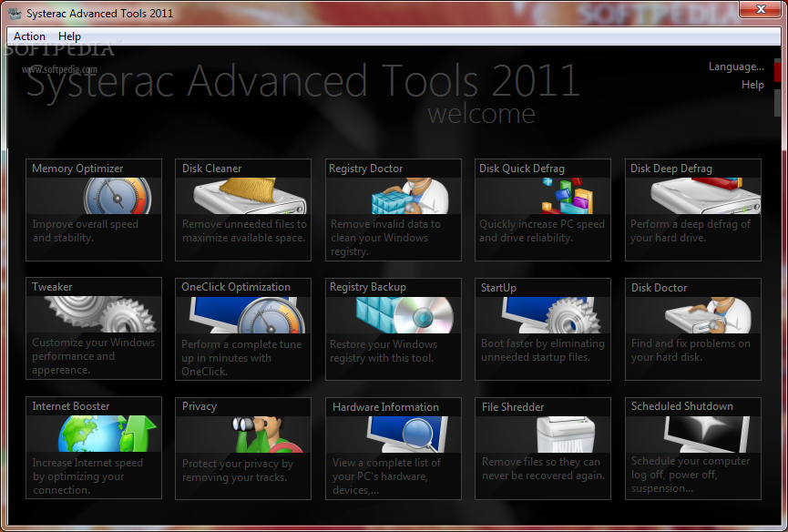Click the Disk Quick Defrag colored blocks icon
The width and height of the screenshot is (788, 532).
[568, 196]
